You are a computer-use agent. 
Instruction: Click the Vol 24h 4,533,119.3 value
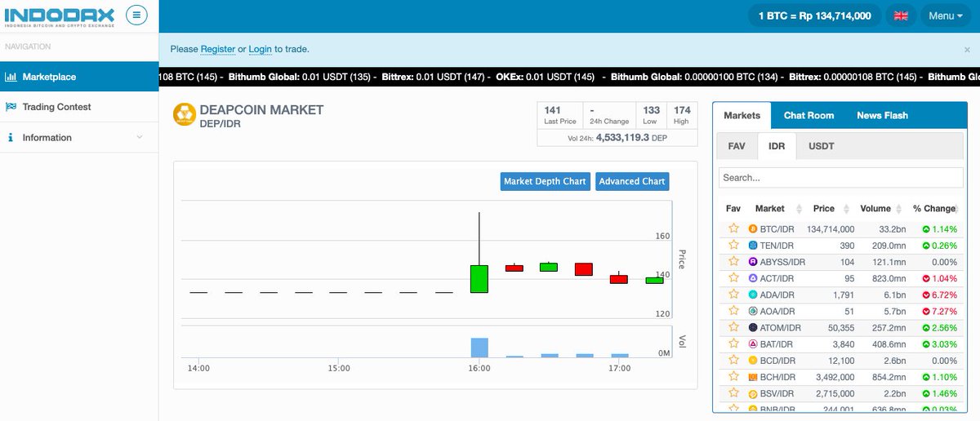coord(621,138)
